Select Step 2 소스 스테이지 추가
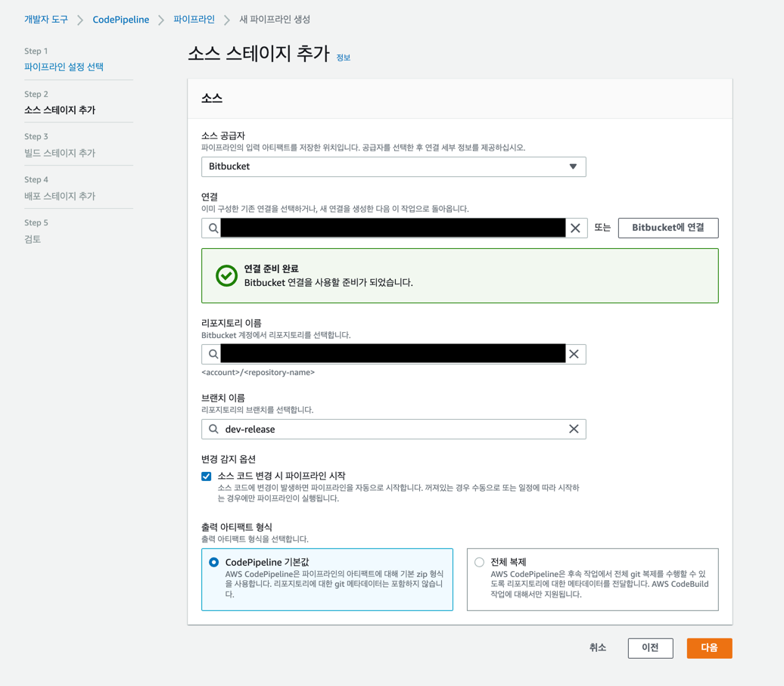Image resolution: width=784 pixels, height=686 pixels. click(x=60, y=110)
